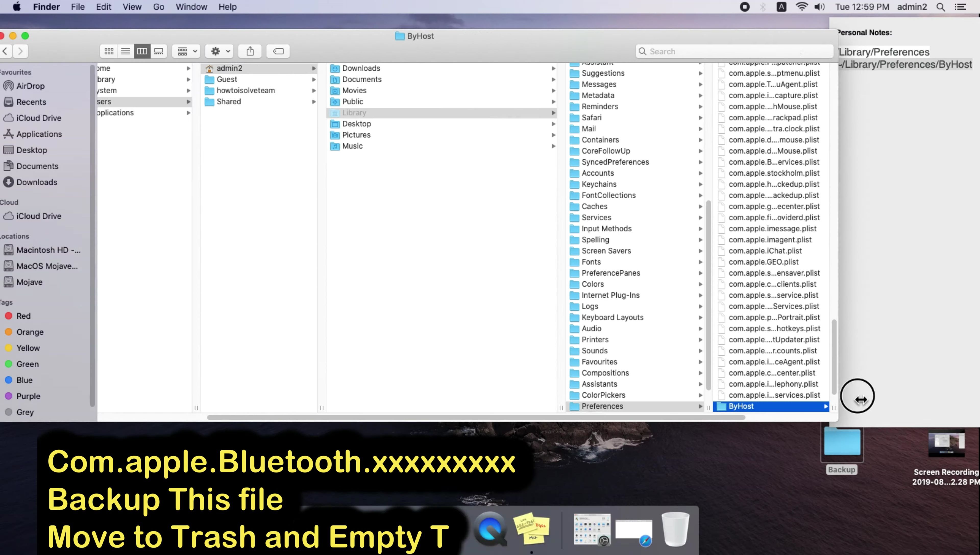Expand the Downloads folder arrow
The image size is (980, 555).
[x=553, y=68]
